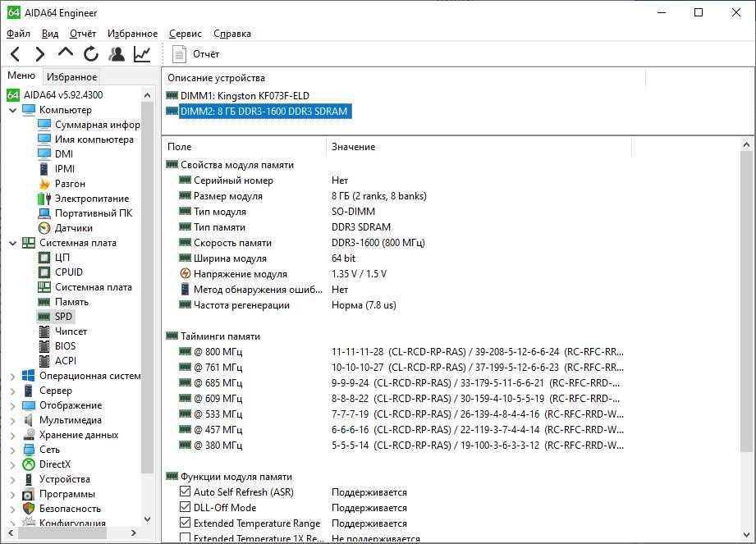This screenshot has width=756, height=544.
Task: Open the Вид menu
Action: [50, 34]
